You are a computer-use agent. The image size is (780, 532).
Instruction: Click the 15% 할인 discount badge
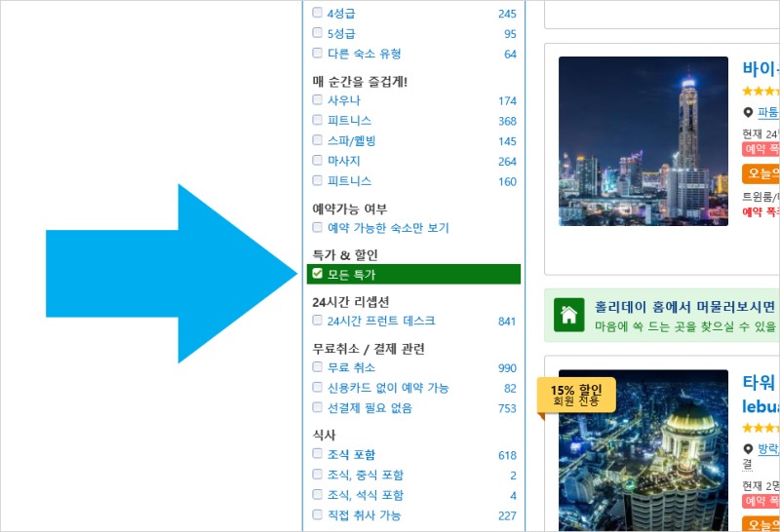[576, 396]
